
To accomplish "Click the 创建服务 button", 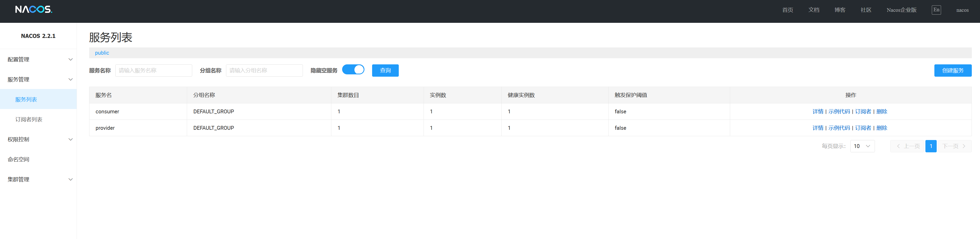I will click(x=952, y=71).
